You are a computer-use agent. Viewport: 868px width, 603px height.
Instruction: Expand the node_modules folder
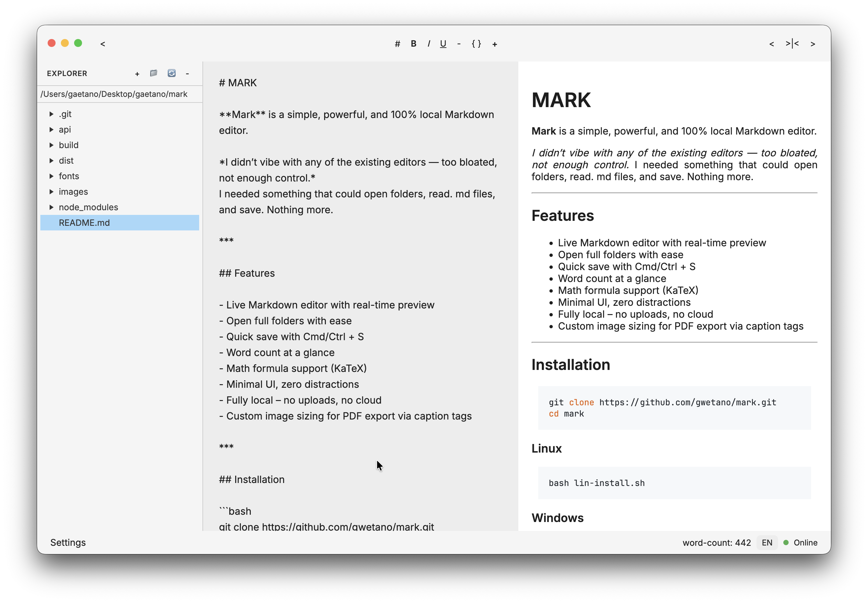(x=51, y=207)
